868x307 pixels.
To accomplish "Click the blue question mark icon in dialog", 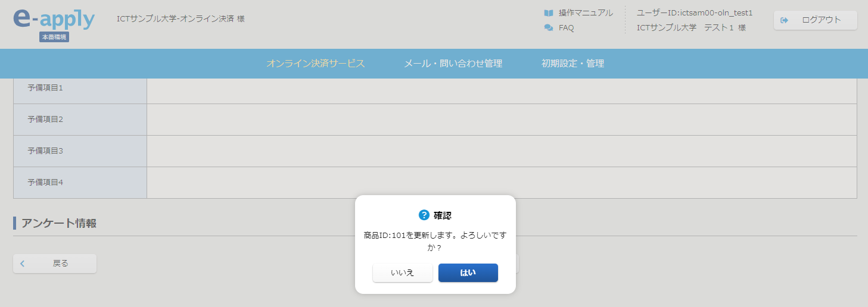I will (424, 215).
